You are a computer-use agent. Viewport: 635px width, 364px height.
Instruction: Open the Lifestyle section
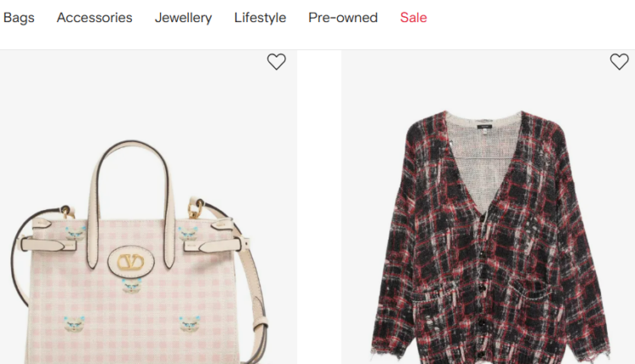260,18
